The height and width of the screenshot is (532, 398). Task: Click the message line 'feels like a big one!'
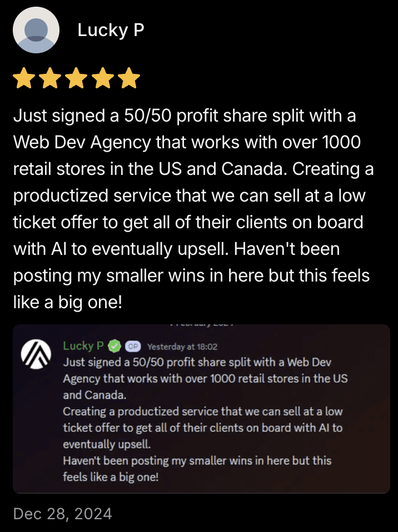(x=111, y=477)
